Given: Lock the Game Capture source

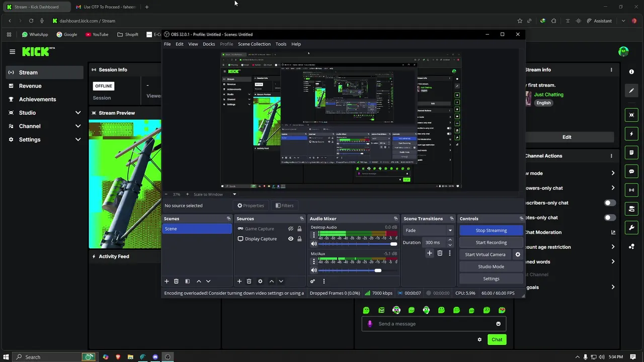Looking at the screenshot, I should pos(299,229).
